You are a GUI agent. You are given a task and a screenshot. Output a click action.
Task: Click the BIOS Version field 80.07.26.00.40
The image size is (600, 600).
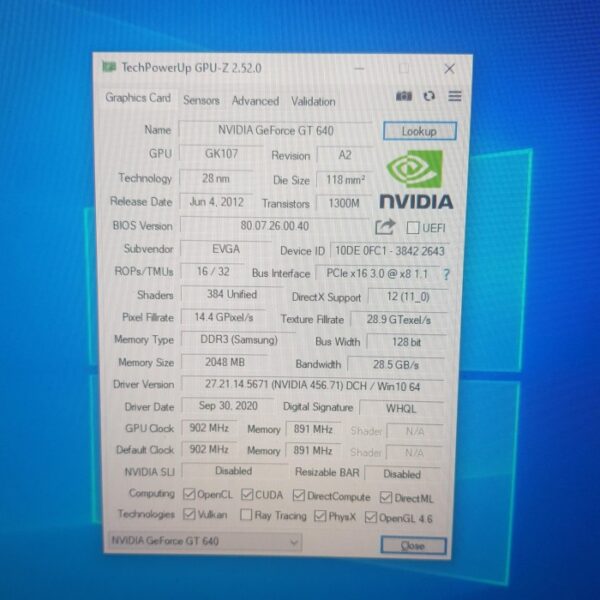point(274,226)
